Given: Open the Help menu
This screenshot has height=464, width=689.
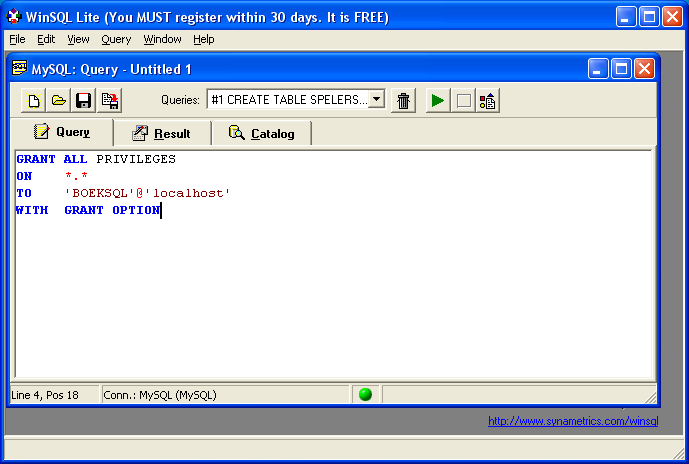Looking at the screenshot, I should (203, 40).
